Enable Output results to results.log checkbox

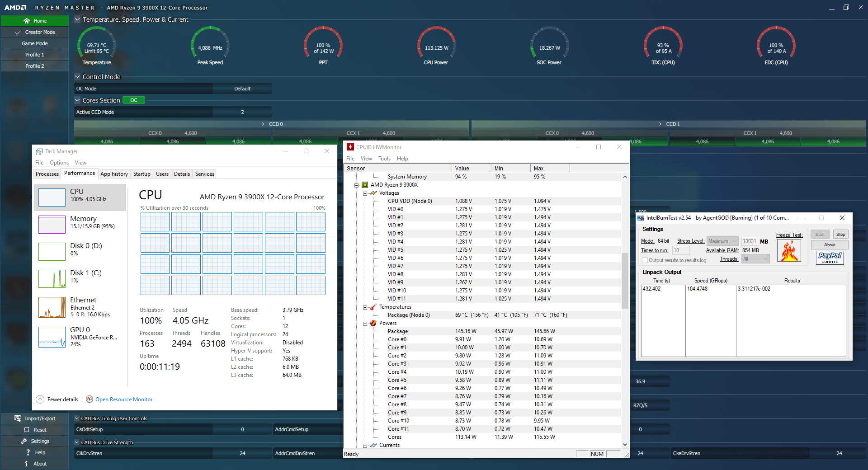[645, 260]
